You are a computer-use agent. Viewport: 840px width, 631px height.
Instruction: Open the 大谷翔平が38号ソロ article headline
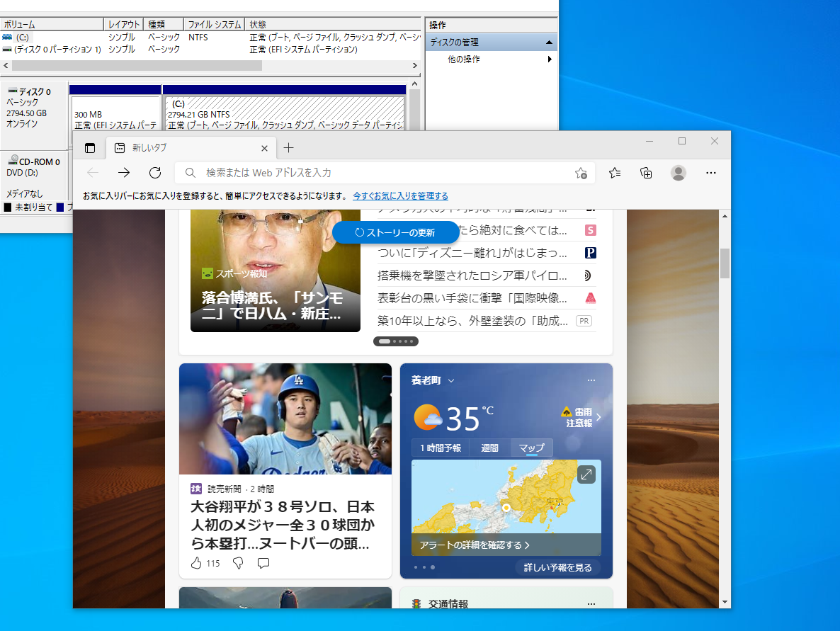tap(283, 525)
